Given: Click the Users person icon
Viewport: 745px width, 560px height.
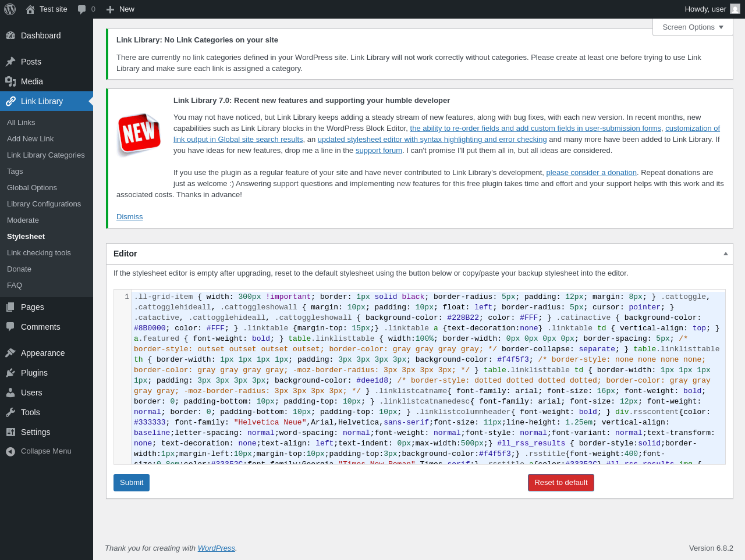Looking at the screenshot, I should pos(10,393).
